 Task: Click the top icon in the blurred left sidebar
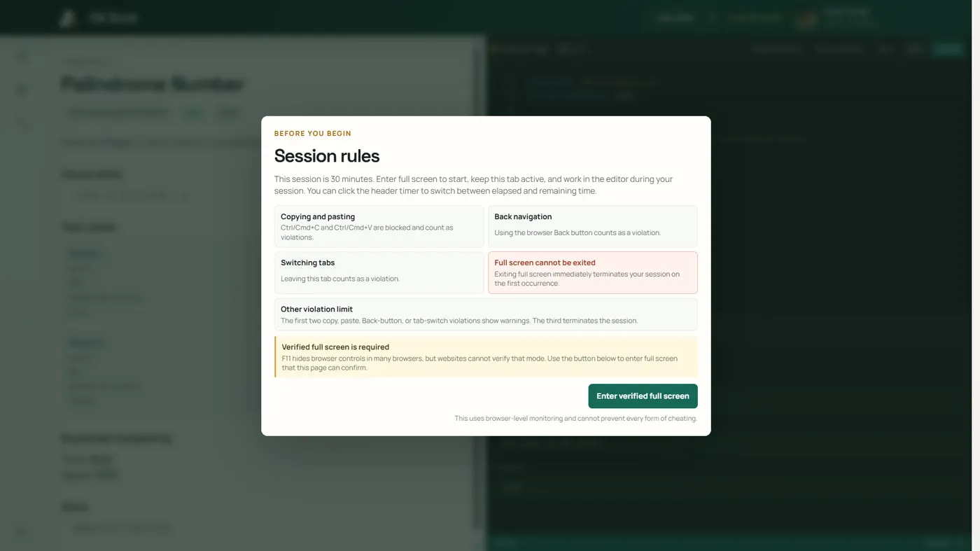(x=22, y=58)
